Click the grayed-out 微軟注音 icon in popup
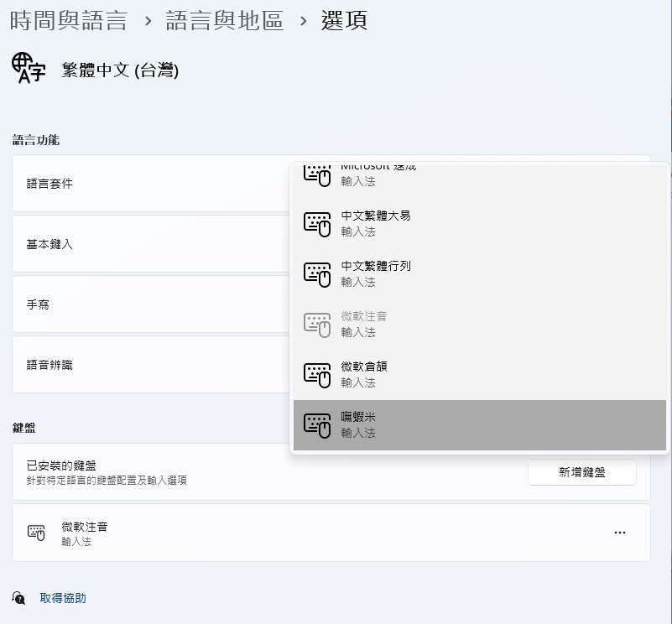The width and height of the screenshot is (672, 624). point(317,324)
